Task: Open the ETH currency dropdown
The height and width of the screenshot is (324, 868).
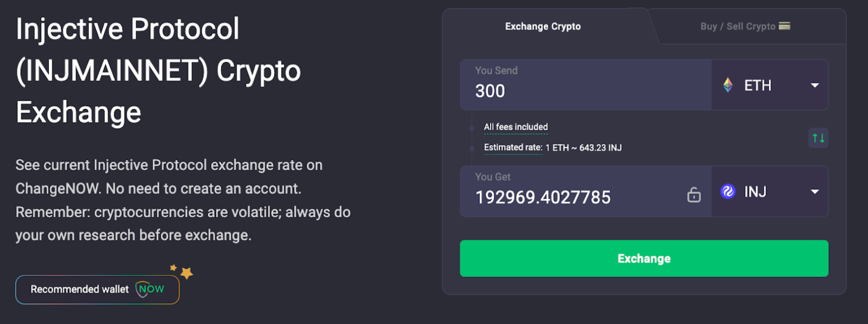Action: 814,85
